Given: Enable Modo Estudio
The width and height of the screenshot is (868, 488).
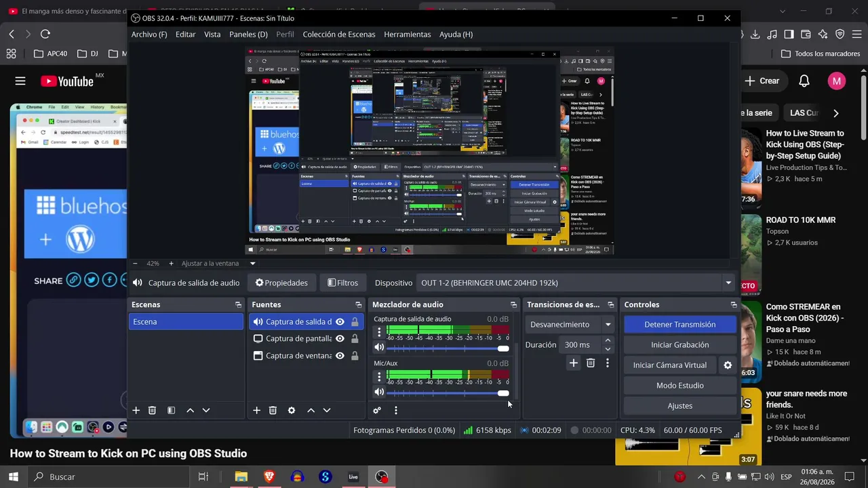Looking at the screenshot, I should point(679,386).
